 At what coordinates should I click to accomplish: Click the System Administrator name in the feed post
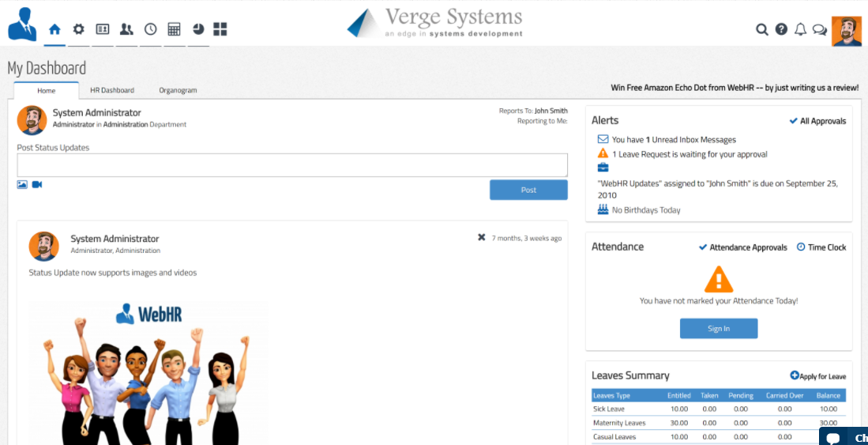pos(115,239)
